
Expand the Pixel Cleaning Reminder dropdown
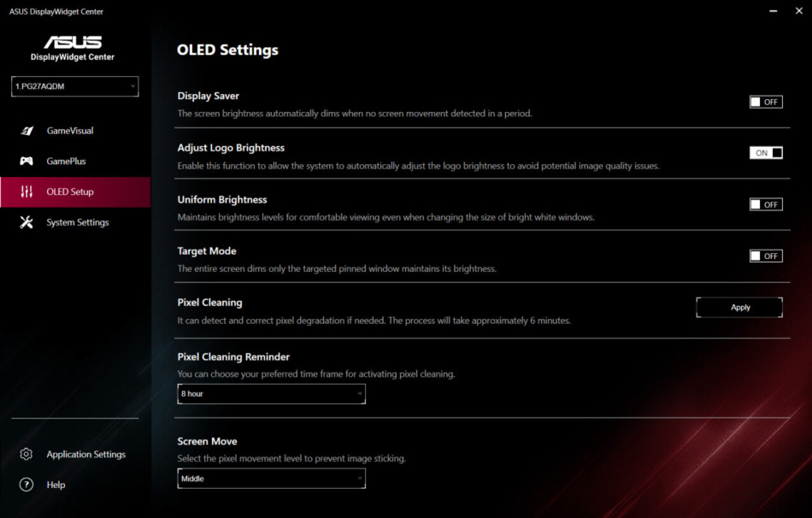coord(271,394)
